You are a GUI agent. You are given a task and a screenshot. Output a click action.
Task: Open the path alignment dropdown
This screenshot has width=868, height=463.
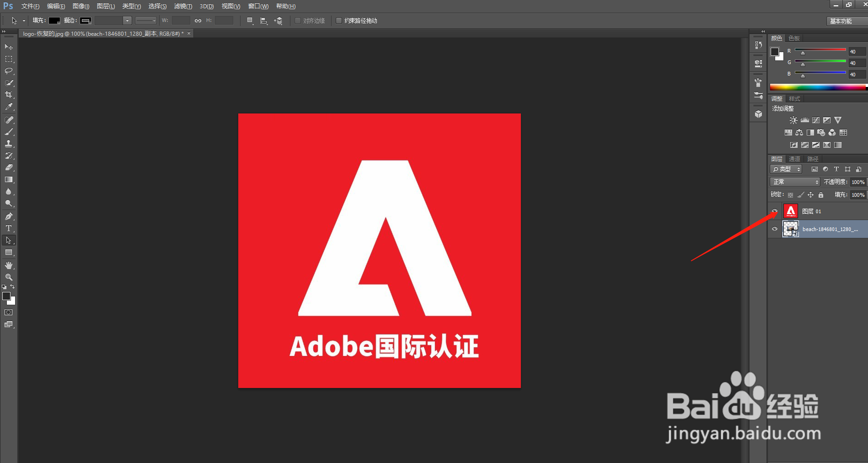[264, 21]
